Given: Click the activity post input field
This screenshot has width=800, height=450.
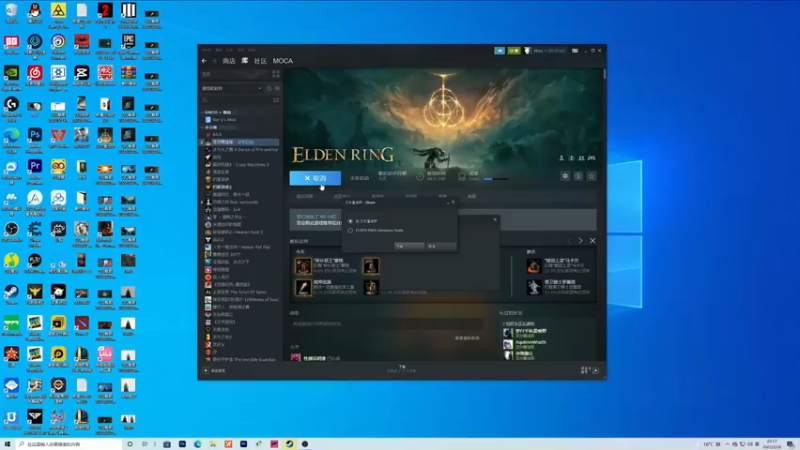Looking at the screenshot, I should (x=386, y=324).
